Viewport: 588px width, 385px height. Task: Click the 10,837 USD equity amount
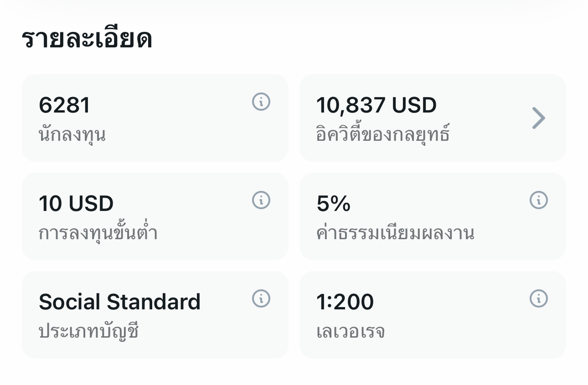tap(376, 106)
